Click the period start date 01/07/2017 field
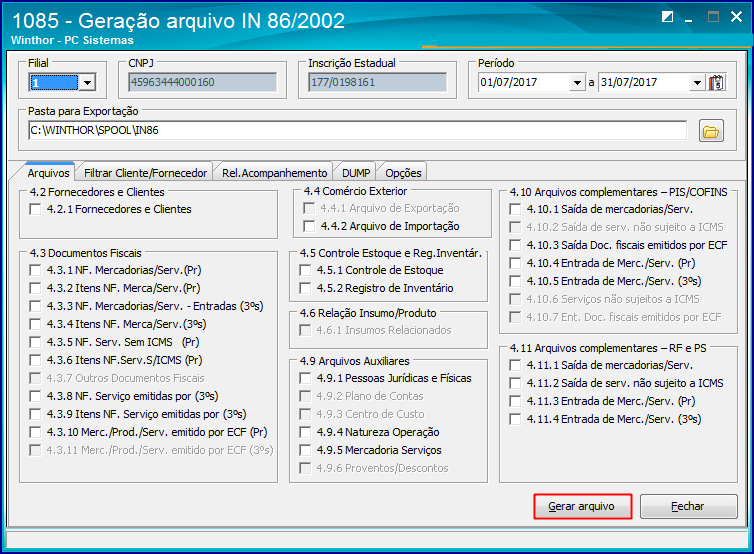Screen dimensions: 754x554 tap(525, 83)
